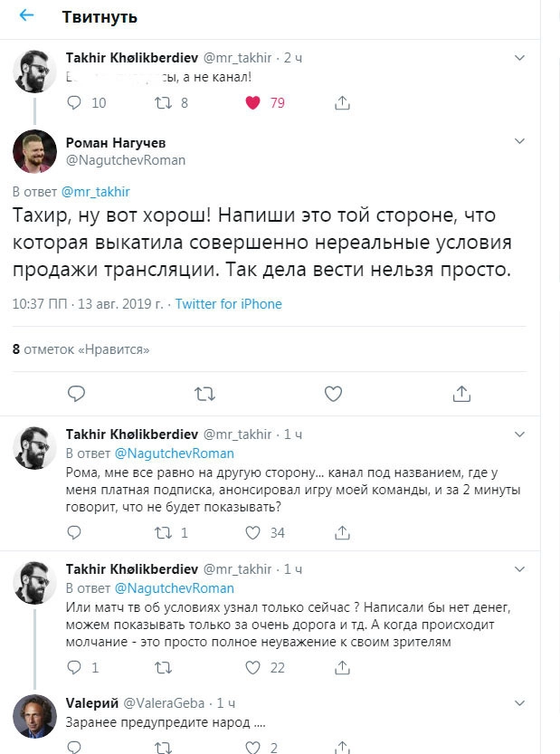Retweet Roman Nagutchev's main tweet
The width and height of the screenshot is (560, 754).
coord(205,393)
